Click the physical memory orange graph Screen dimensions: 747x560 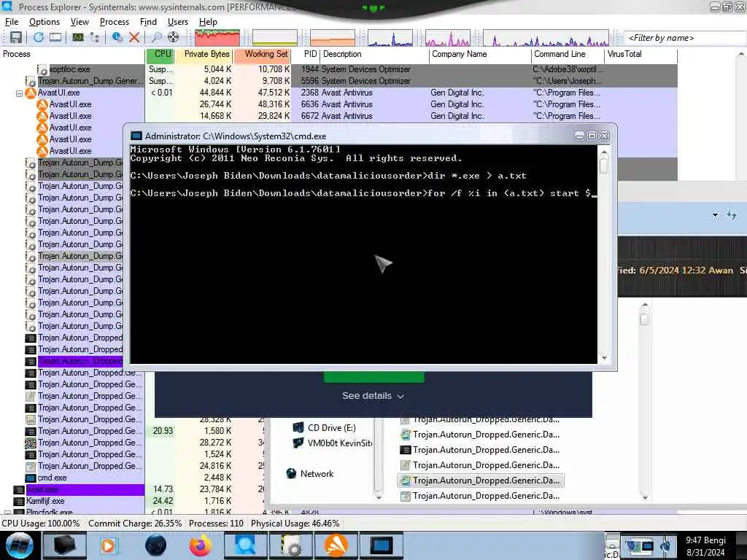tap(333, 38)
